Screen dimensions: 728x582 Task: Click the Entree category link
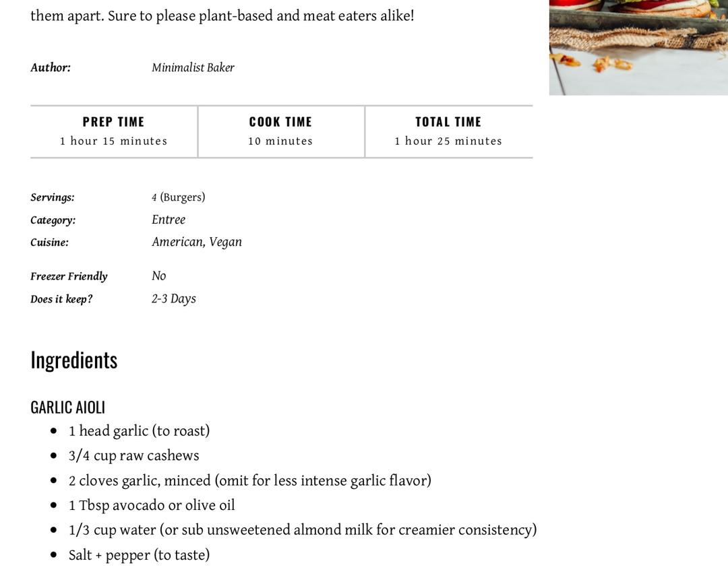tap(169, 220)
